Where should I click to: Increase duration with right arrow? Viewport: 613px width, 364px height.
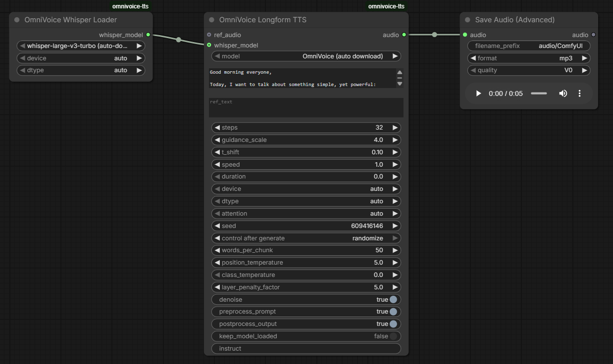tap(395, 177)
